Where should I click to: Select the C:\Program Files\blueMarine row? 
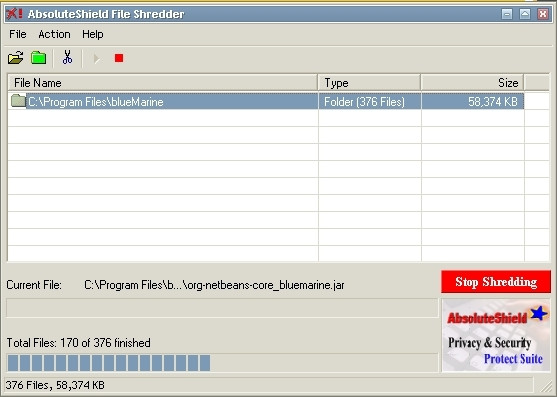point(266,102)
